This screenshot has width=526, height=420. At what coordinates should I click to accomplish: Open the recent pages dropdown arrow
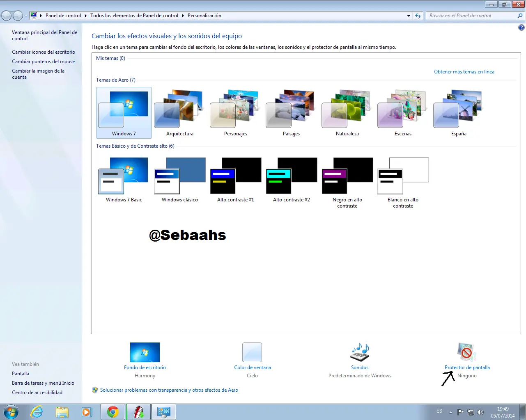26,16
